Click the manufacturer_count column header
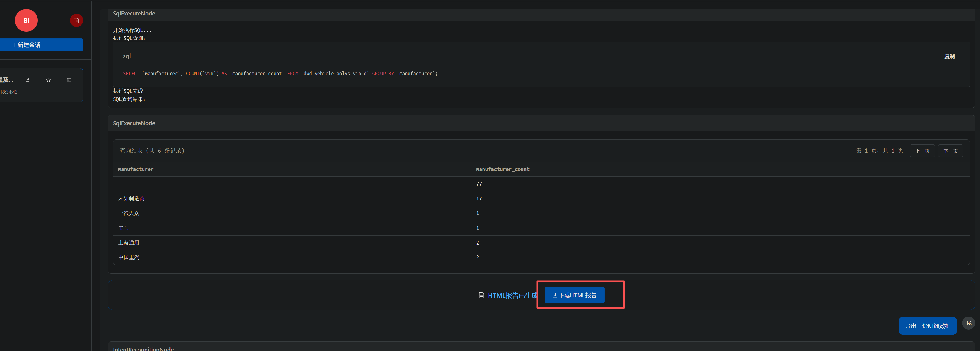Image resolution: width=980 pixels, height=351 pixels. 502,169
